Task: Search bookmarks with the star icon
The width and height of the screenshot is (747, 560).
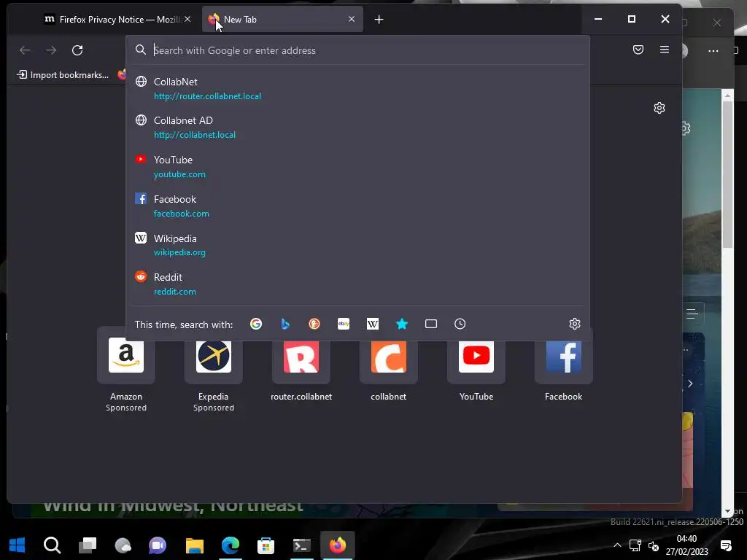Action: (402, 324)
